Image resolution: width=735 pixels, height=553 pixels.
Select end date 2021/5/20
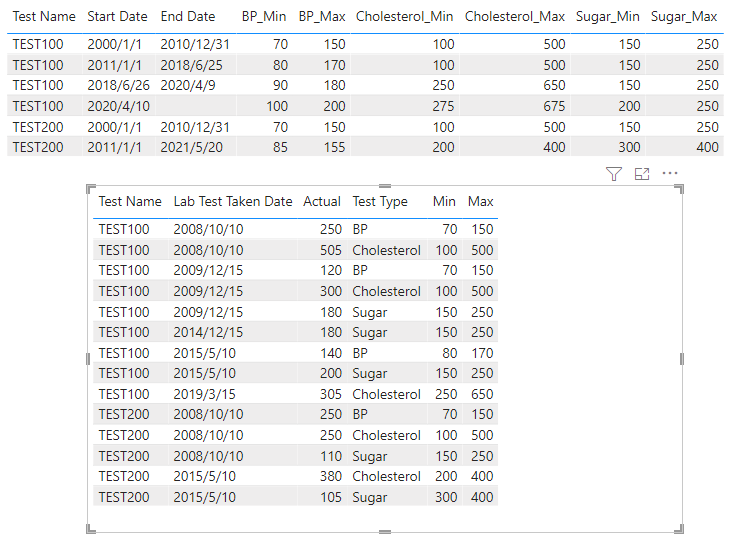[x=191, y=148]
